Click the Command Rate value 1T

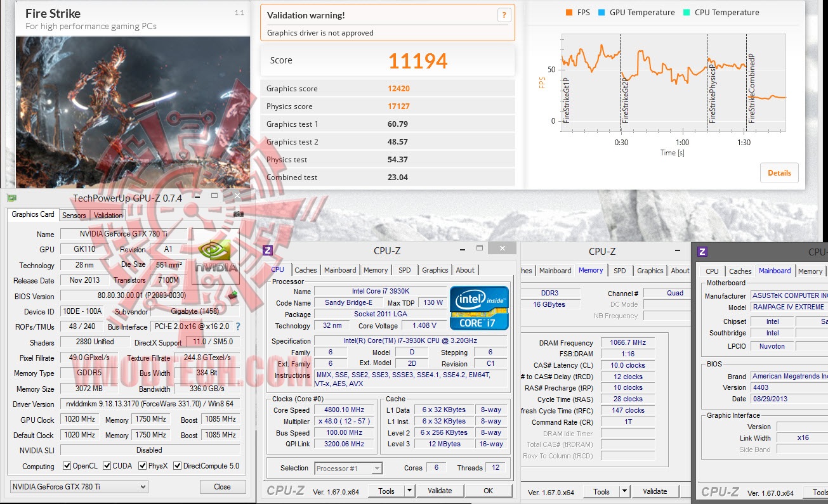click(x=628, y=422)
